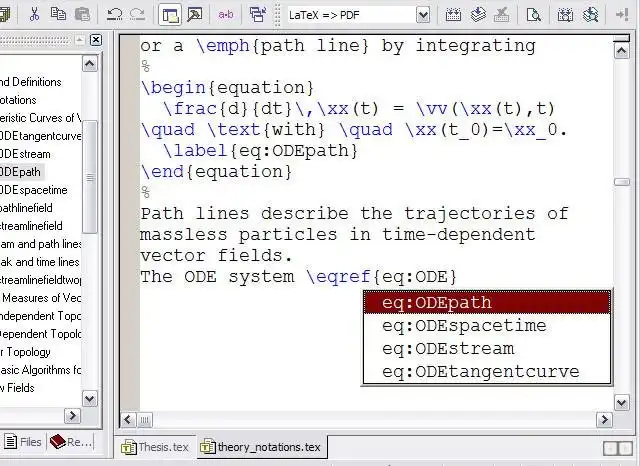Image resolution: width=640 pixels, height=466 pixels.
Task: Select 'ndependent Topo' tree entry
Action: [40, 316]
